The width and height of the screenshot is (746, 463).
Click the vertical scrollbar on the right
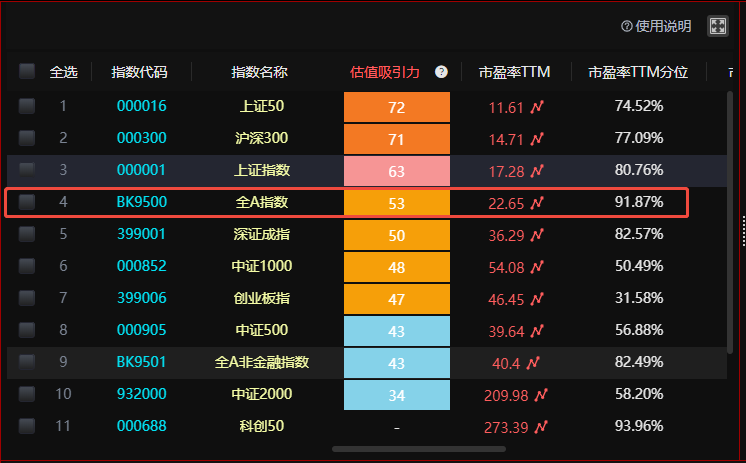pyautogui.click(x=730, y=222)
